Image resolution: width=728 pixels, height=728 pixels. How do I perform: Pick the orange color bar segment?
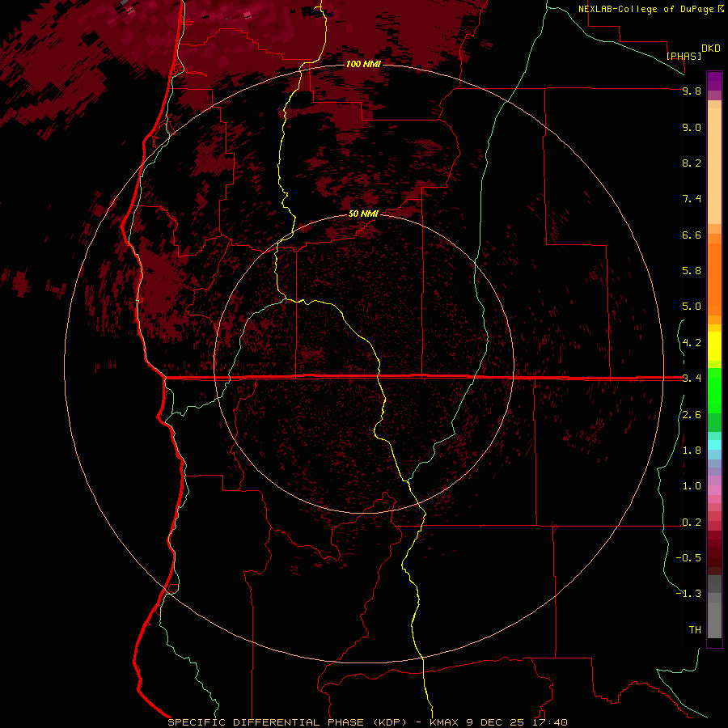pyautogui.click(x=714, y=279)
